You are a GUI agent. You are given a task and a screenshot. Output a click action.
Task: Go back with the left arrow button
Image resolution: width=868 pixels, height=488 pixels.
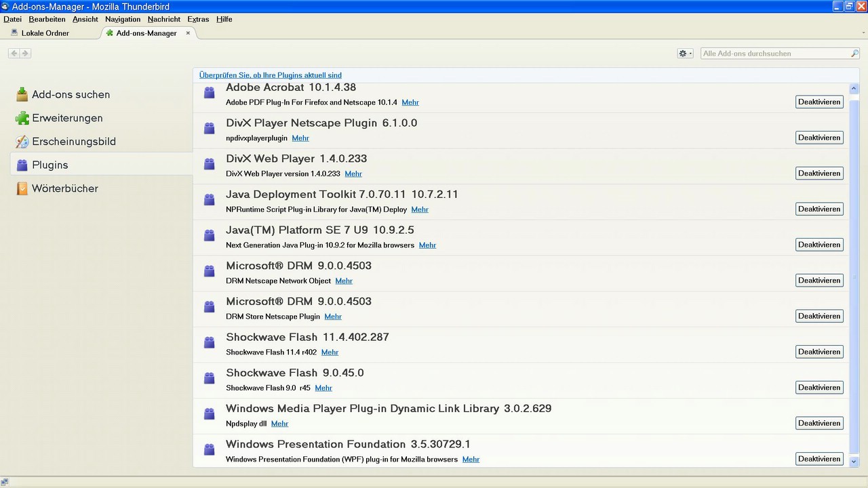pyautogui.click(x=14, y=54)
